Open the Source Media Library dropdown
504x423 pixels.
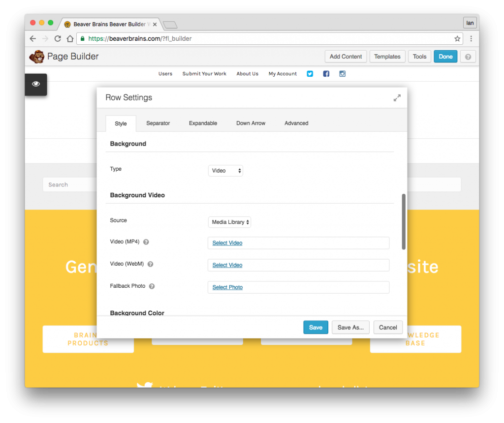229,222
